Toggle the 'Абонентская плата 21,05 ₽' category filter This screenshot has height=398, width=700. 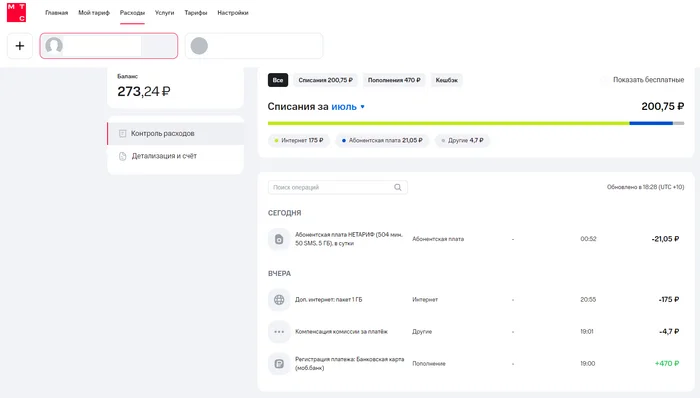(x=382, y=140)
